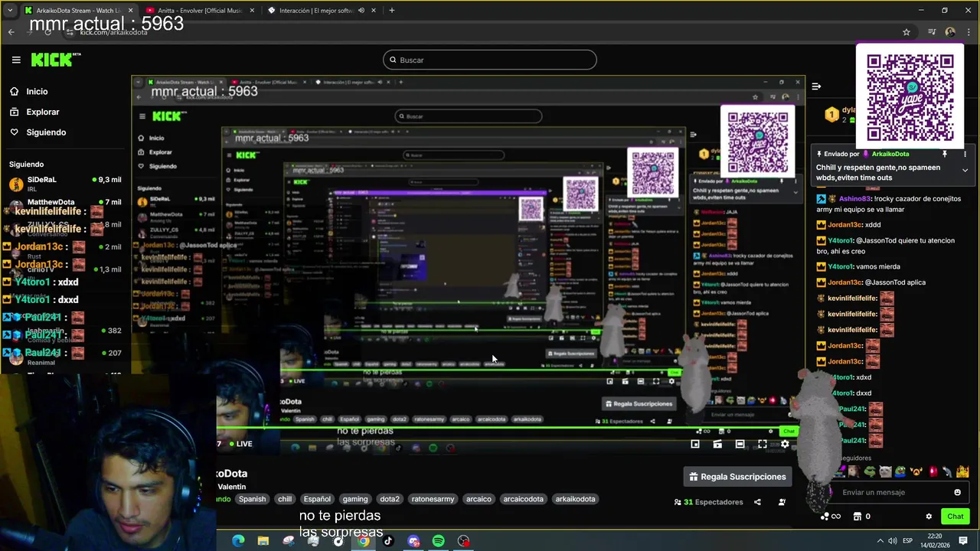Open the viewer list icon beside share
The image size is (980, 551).
(x=782, y=502)
